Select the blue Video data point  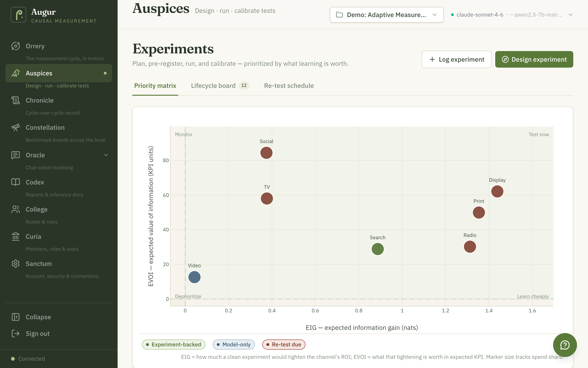point(194,277)
